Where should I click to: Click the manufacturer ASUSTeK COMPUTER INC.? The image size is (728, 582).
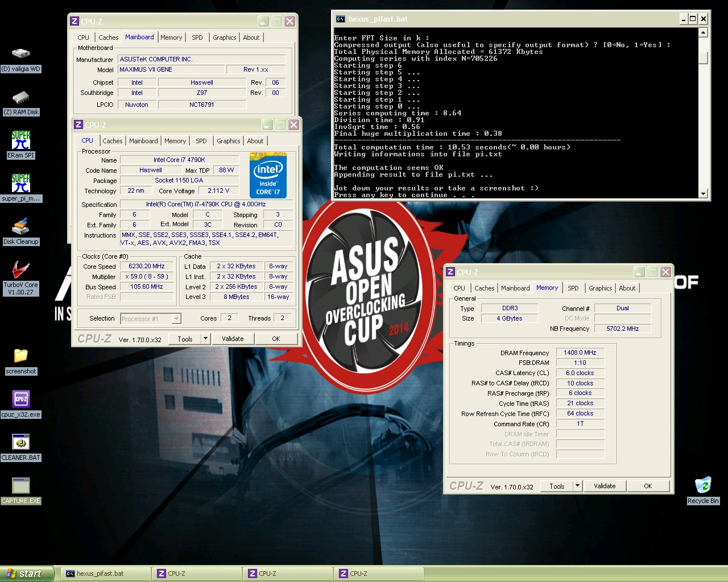(x=201, y=59)
